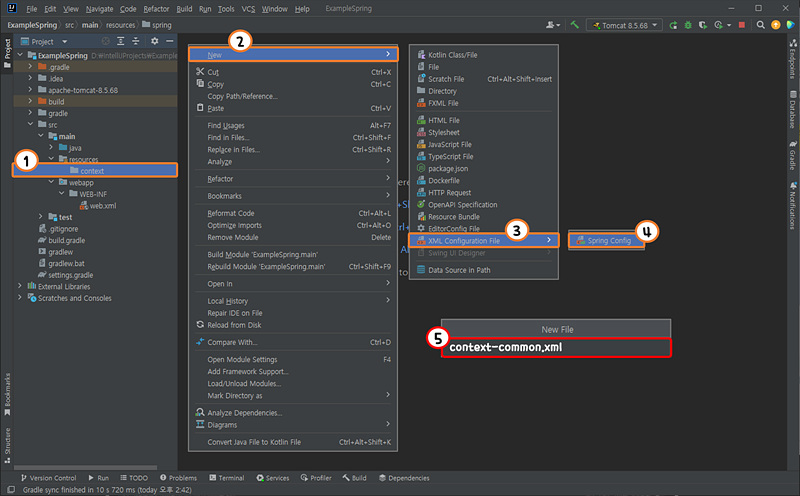Open the Notifications side panel
This screenshot has width=800, height=496.
793,206
